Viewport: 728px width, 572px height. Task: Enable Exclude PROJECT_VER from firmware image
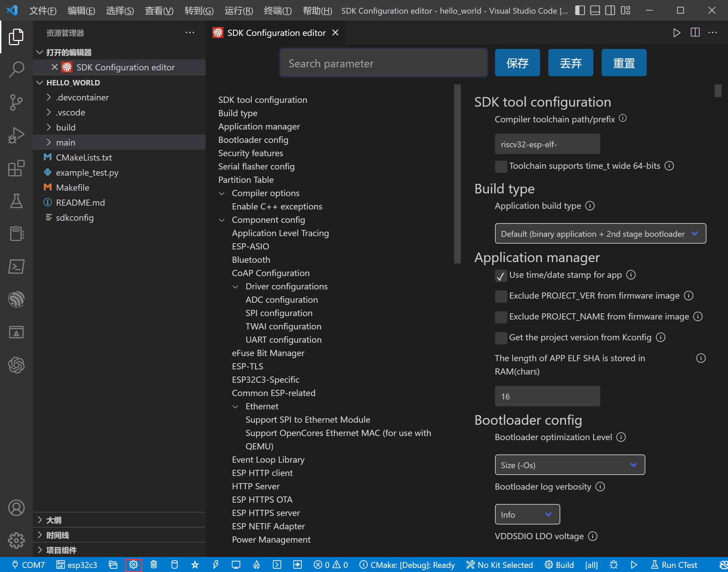coord(501,296)
